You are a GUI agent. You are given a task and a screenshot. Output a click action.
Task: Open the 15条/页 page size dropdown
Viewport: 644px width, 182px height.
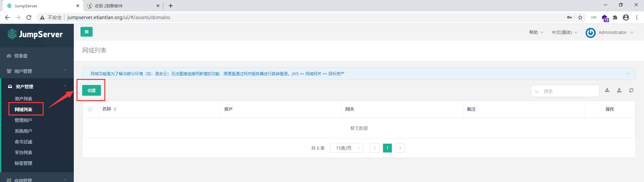tap(346, 148)
